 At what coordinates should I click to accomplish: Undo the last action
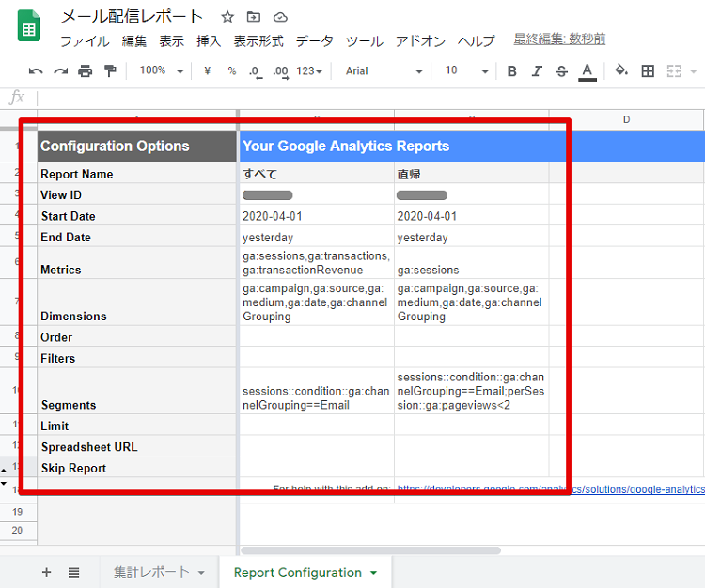(x=36, y=71)
